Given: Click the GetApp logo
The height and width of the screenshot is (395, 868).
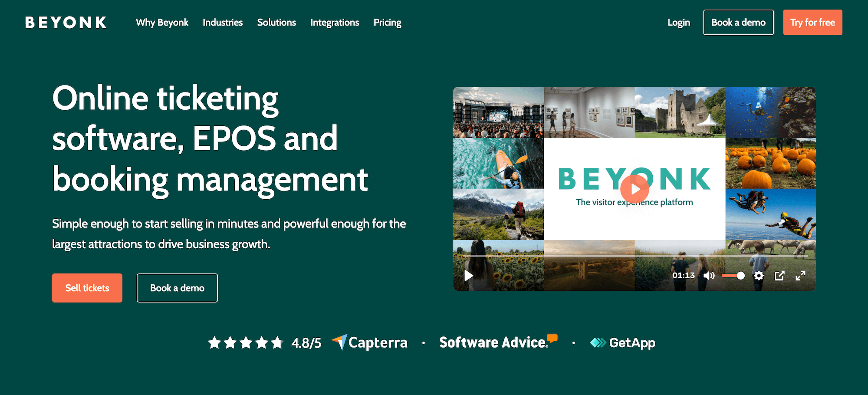Looking at the screenshot, I should (623, 343).
